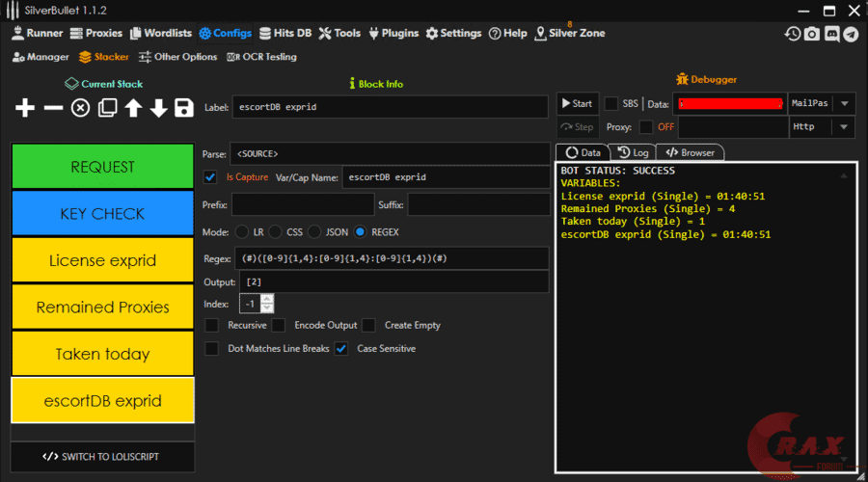Add a new block with plus icon

tap(25, 108)
